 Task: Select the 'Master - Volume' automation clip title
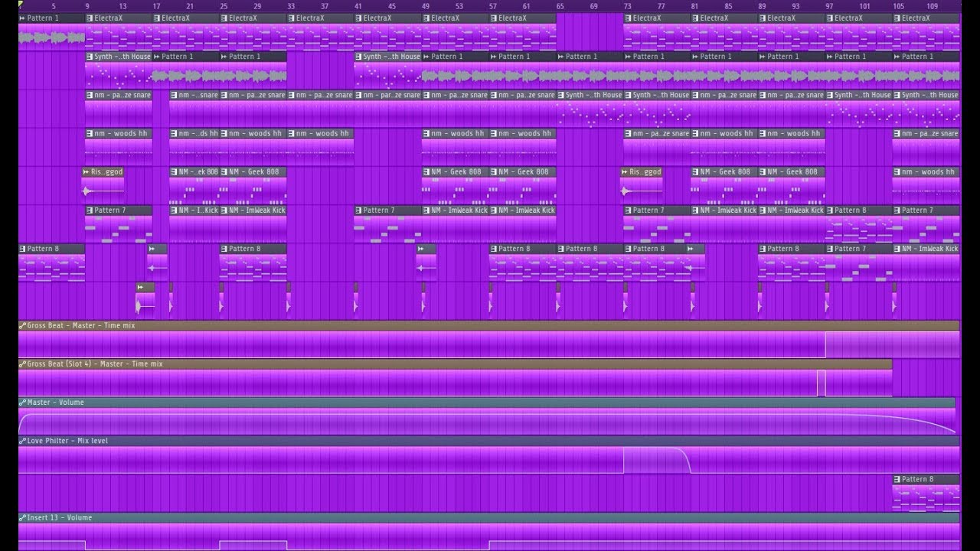click(56, 402)
